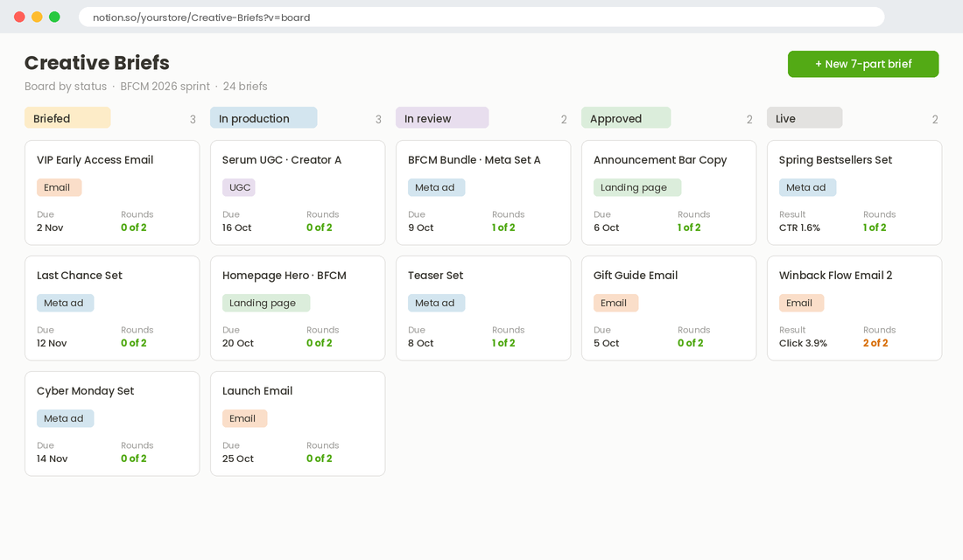Open the Cyber Monday Set card

112,423
